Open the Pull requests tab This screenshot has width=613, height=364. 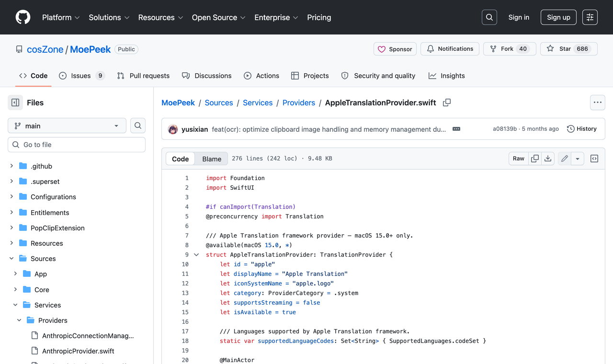pyautogui.click(x=143, y=76)
